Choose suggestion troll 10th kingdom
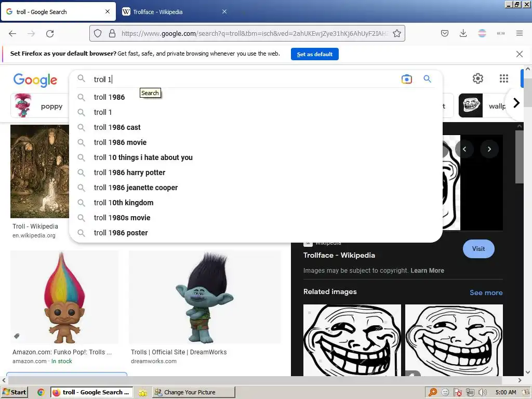Viewport: 532px width, 399px height. pyautogui.click(x=256, y=203)
